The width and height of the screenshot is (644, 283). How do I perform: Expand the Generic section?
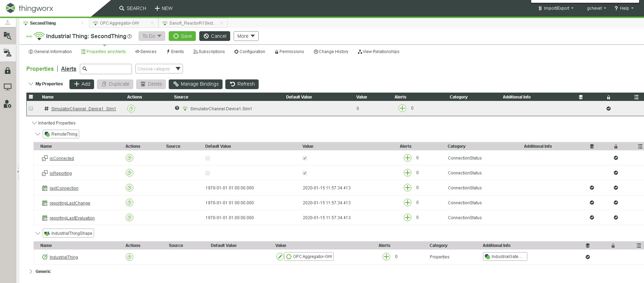point(31,272)
